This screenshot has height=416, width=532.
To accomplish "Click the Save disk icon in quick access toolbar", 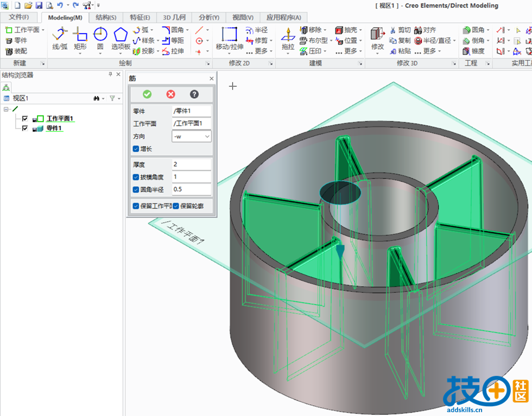I will [39, 5].
